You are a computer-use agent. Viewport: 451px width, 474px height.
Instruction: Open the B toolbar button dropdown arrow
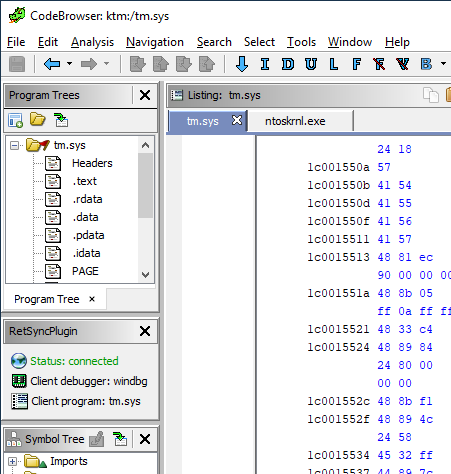[443, 63]
